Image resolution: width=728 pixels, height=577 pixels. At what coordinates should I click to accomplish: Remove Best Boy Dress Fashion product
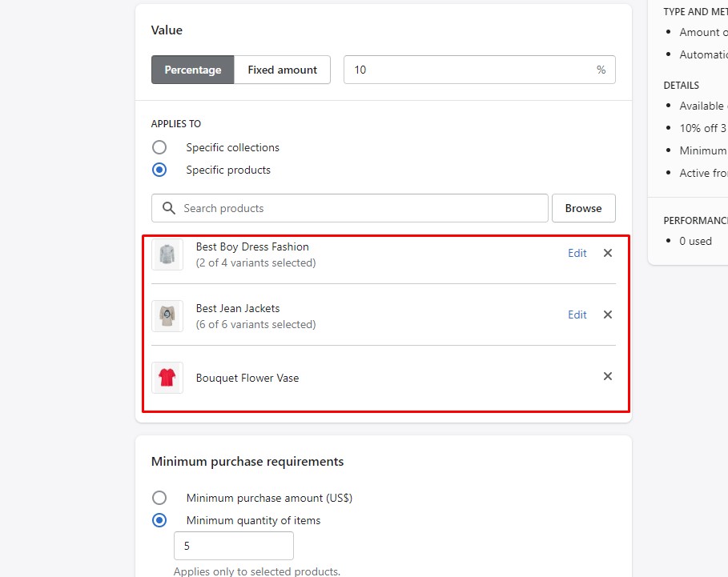(x=607, y=253)
